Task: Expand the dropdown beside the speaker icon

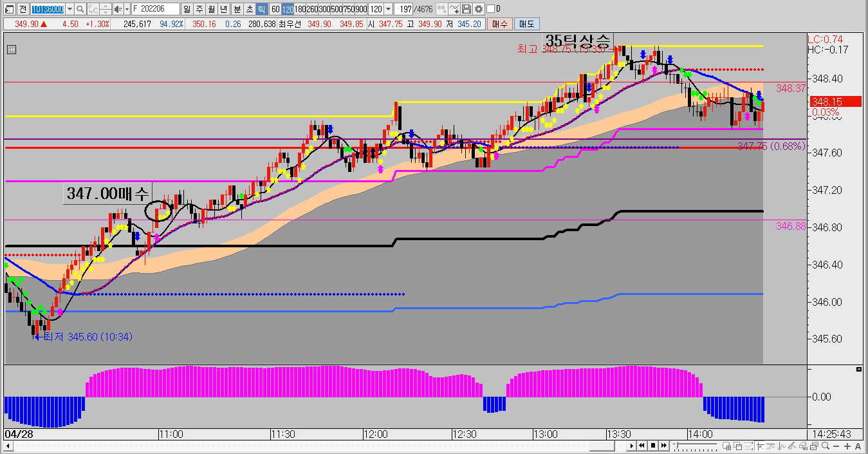Action: click(x=126, y=9)
